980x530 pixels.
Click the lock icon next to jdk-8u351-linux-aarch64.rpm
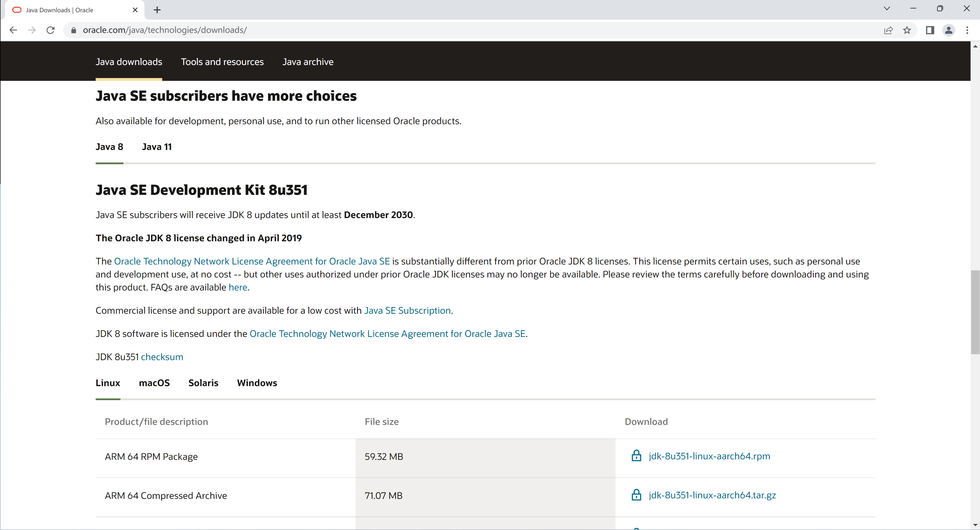[636, 456]
